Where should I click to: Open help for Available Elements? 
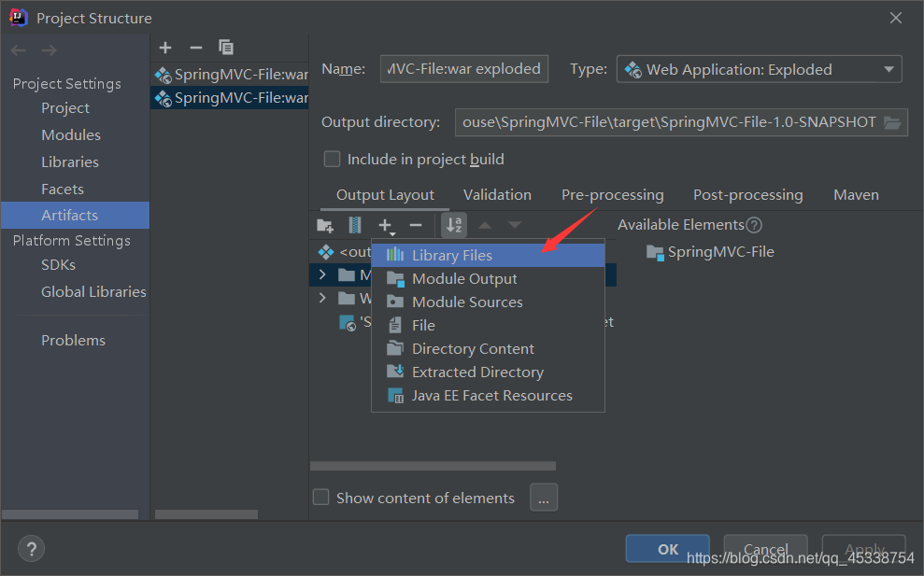[754, 225]
